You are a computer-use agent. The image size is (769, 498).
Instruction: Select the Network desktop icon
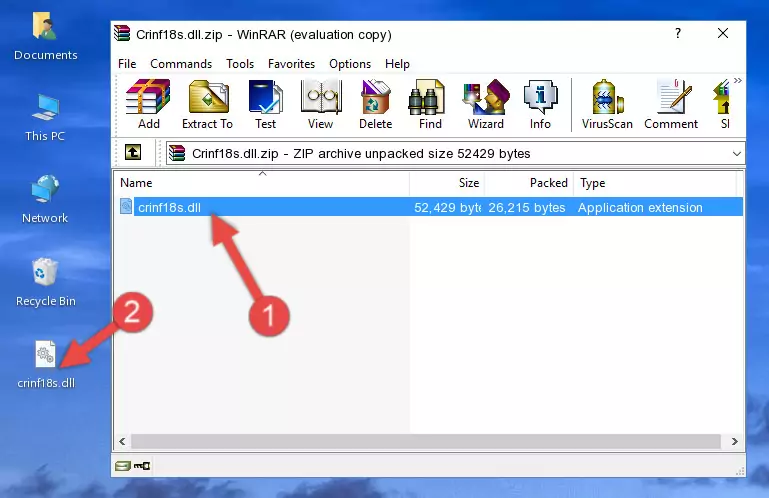tap(45, 199)
